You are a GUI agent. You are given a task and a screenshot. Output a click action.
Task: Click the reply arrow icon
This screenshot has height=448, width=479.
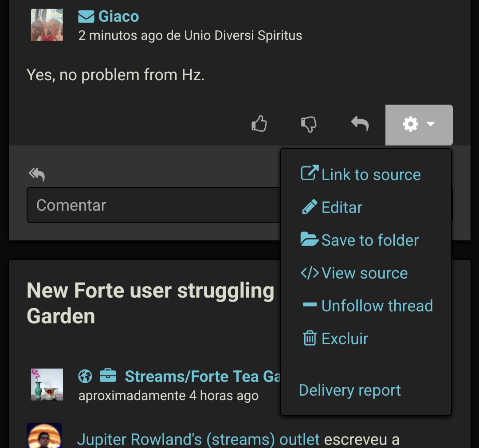(360, 124)
